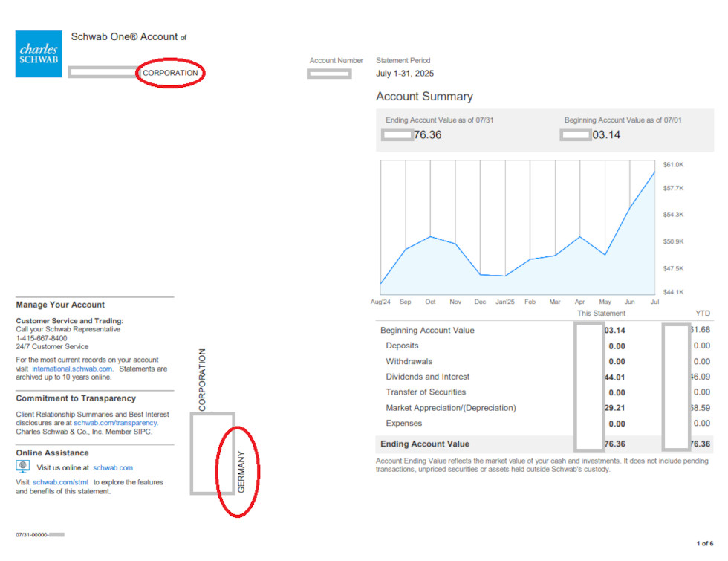
Task: Click the "1 of 6" page indicator
Action: (705, 543)
